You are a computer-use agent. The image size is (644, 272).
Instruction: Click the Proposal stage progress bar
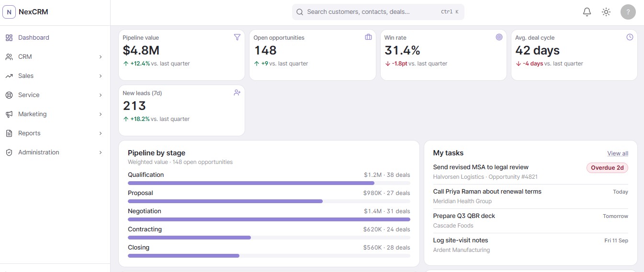pyautogui.click(x=269, y=201)
